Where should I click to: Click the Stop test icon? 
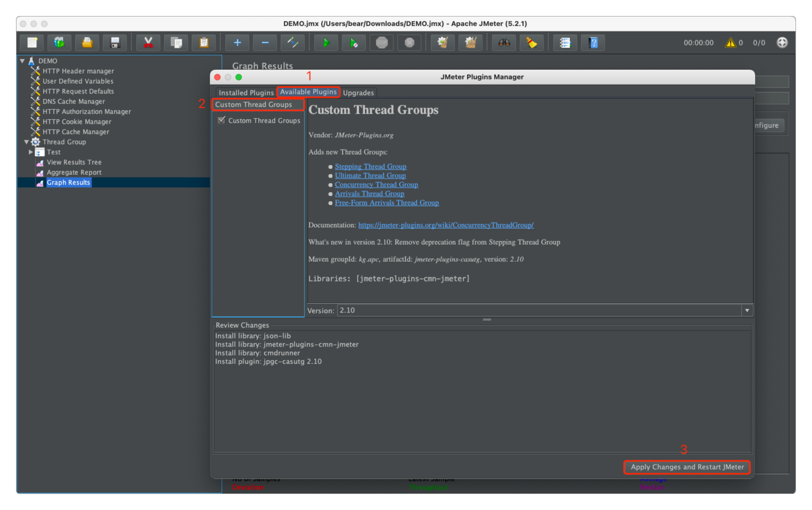tap(382, 43)
